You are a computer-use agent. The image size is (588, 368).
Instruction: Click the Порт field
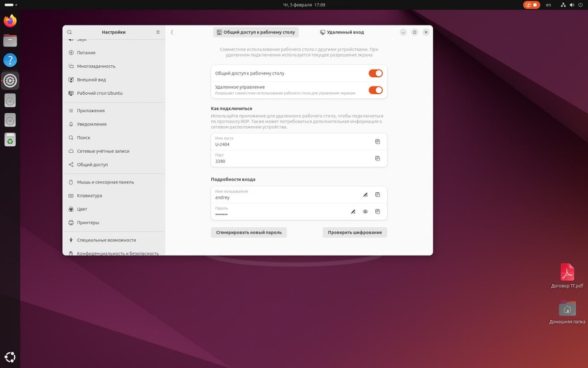coord(299,158)
